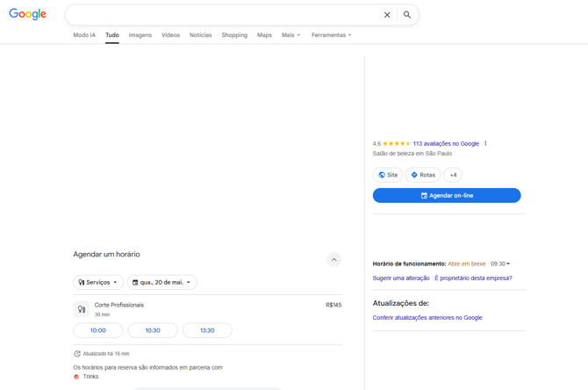The image size is (588, 390).
Task: Click the scissors icon next to Corte Profissionais
Action: click(82, 309)
